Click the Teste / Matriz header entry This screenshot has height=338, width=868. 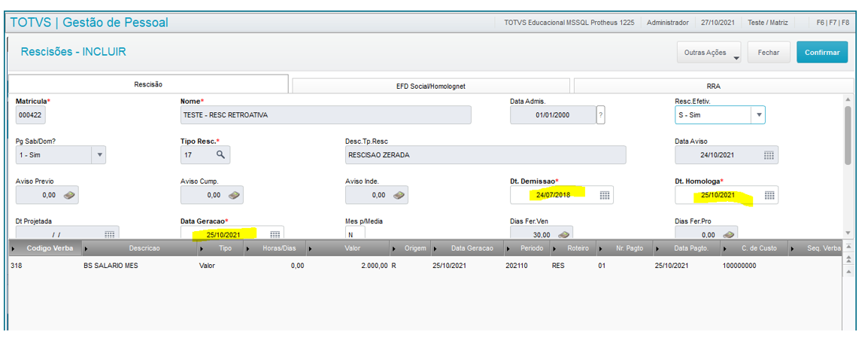pyautogui.click(x=766, y=23)
